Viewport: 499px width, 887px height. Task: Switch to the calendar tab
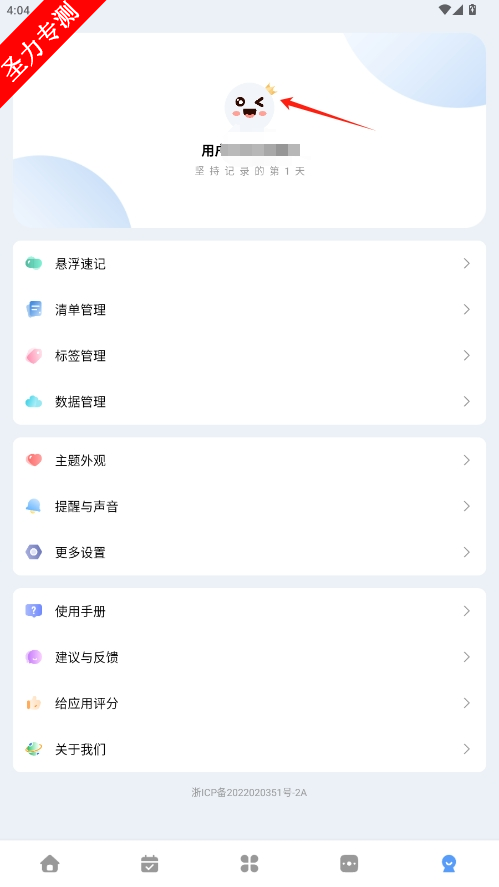[x=149, y=863]
